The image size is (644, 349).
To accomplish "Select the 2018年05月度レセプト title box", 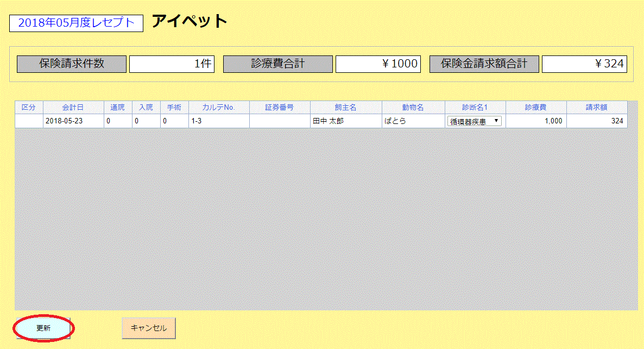I will point(76,23).
